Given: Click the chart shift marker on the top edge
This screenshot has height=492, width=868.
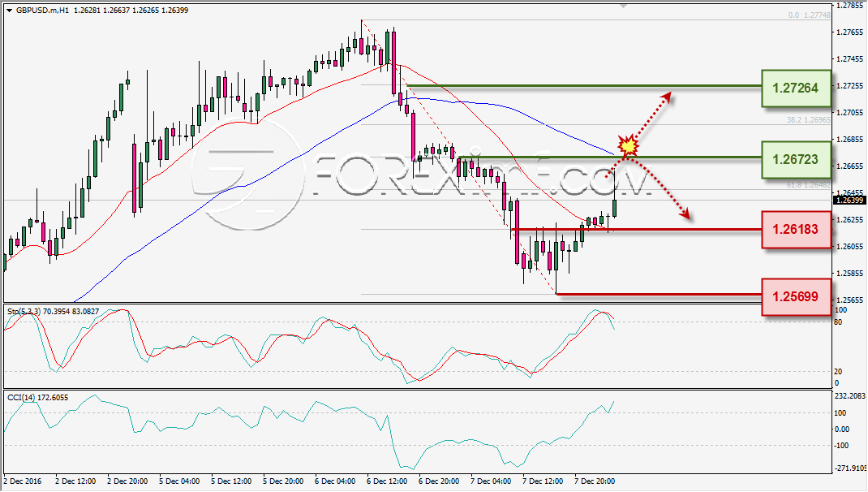Looking at the screenshot, I should [x=624, y=6].
